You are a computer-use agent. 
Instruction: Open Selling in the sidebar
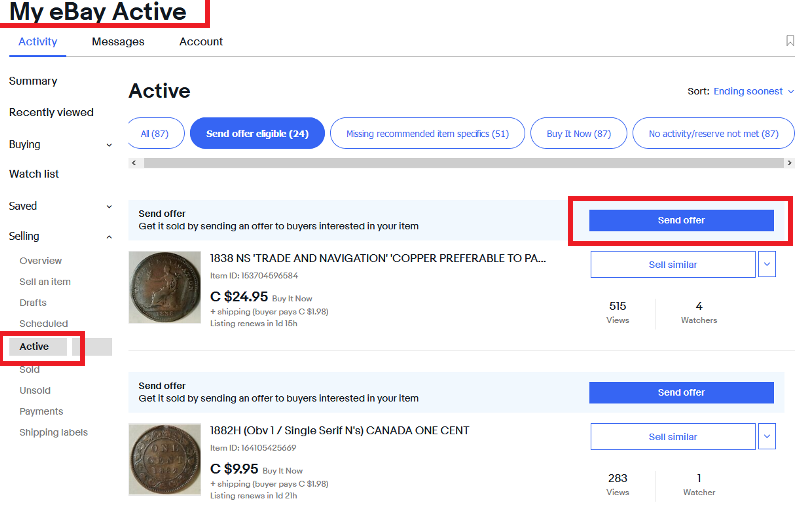(x=24, y=236)
